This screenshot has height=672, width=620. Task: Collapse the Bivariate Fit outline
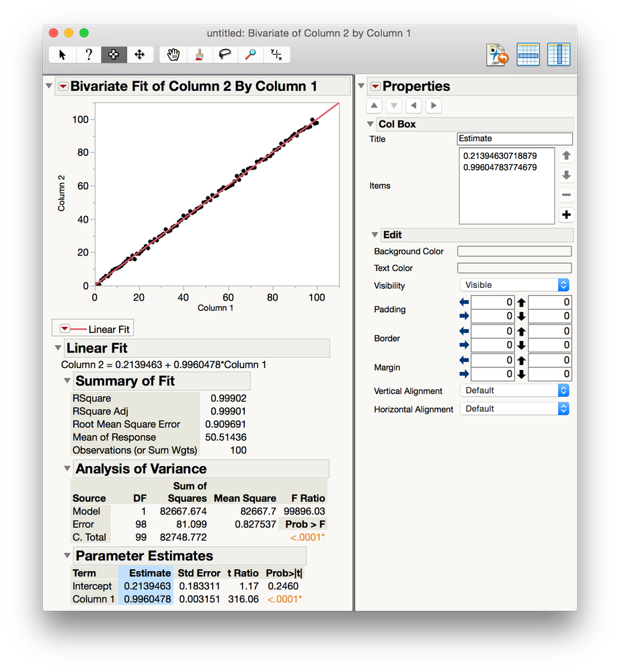49,86
